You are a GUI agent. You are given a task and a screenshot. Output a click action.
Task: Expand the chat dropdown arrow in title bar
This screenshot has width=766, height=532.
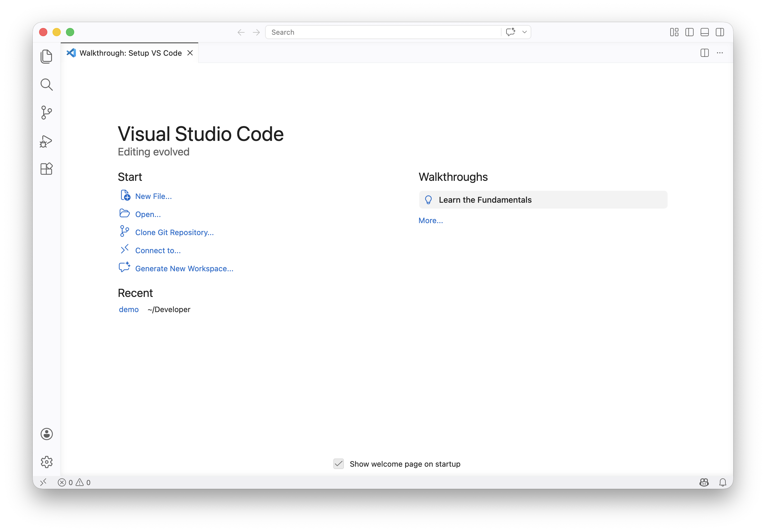tap(525, 32)
